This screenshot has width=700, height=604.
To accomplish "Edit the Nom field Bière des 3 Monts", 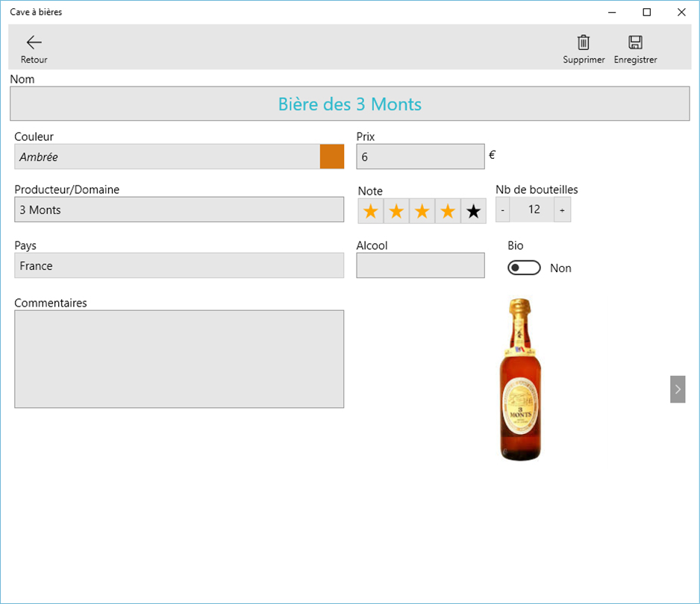I will 350,104.
